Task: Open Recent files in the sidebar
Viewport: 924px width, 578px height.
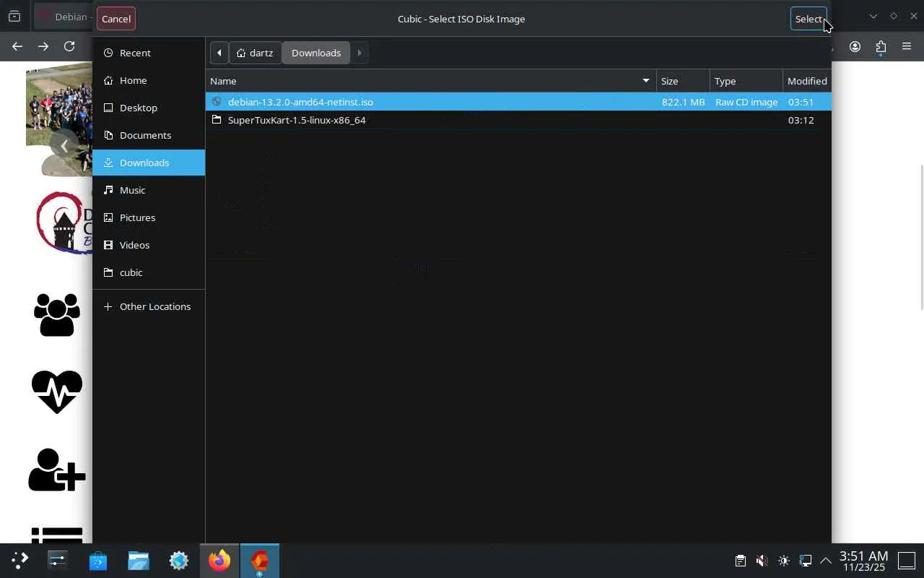Action: [x=149, y=53]
